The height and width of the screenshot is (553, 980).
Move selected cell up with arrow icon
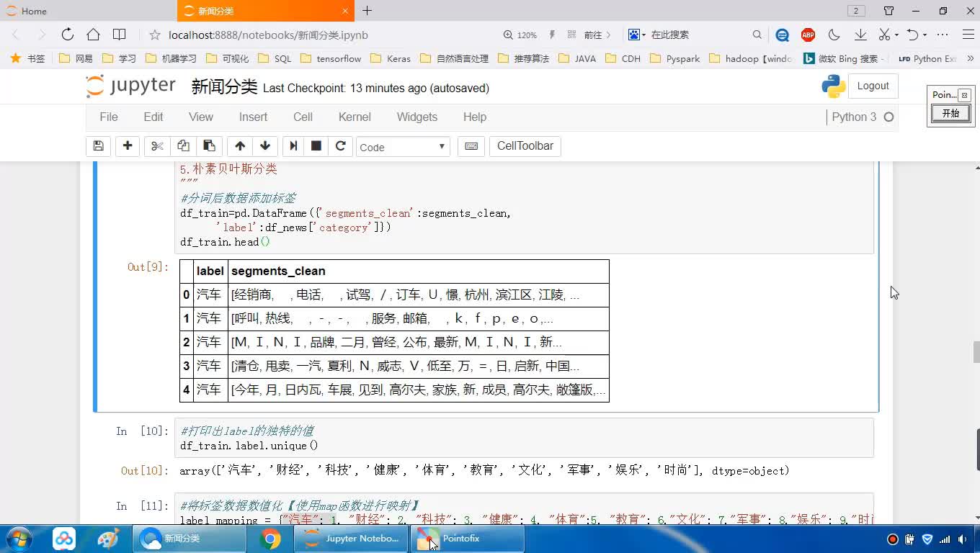[x=240, y=146]
